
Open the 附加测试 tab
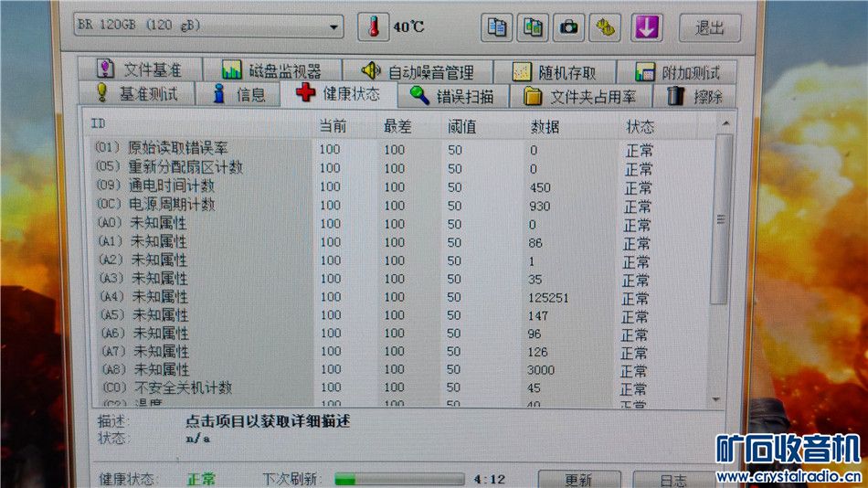click(x=677, y=72)
